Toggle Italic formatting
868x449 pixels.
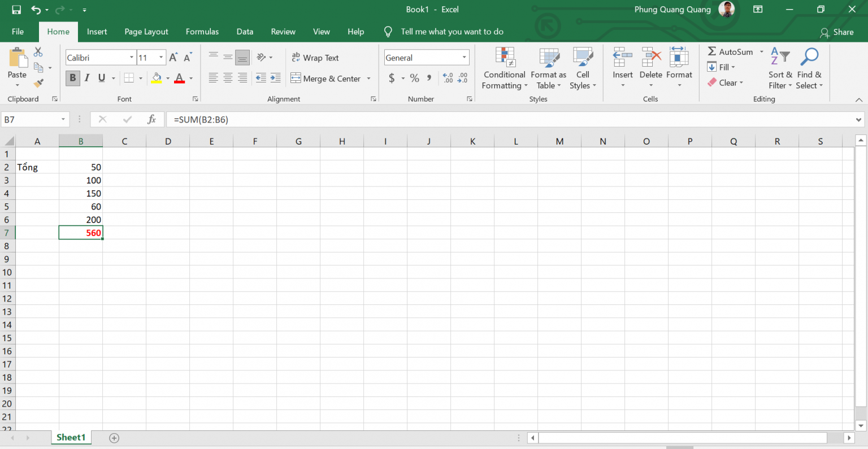(87, 78)
